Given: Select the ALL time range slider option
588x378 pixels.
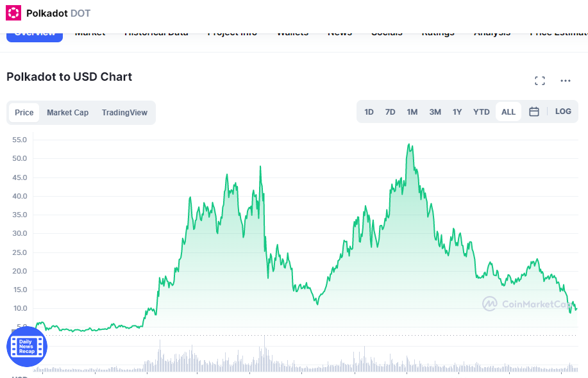Looking at the screenshot, I should coord(508,111).
